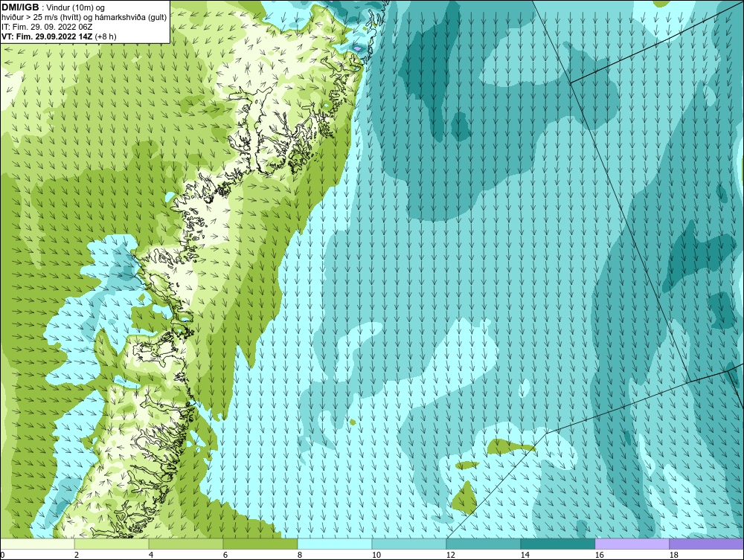Pick the light cyan 8–10 m/s legend swatch
744x560 pixels.
tap(335, 544)
